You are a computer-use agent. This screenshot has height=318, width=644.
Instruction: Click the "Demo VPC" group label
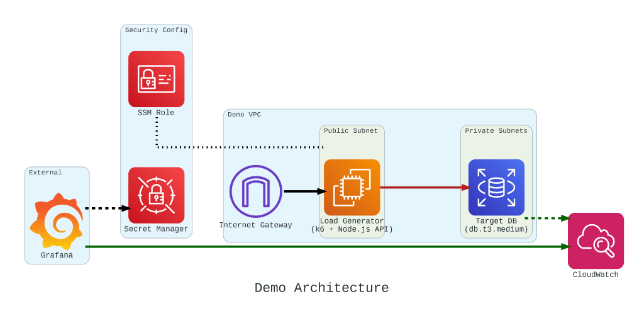tap(244, 115)
